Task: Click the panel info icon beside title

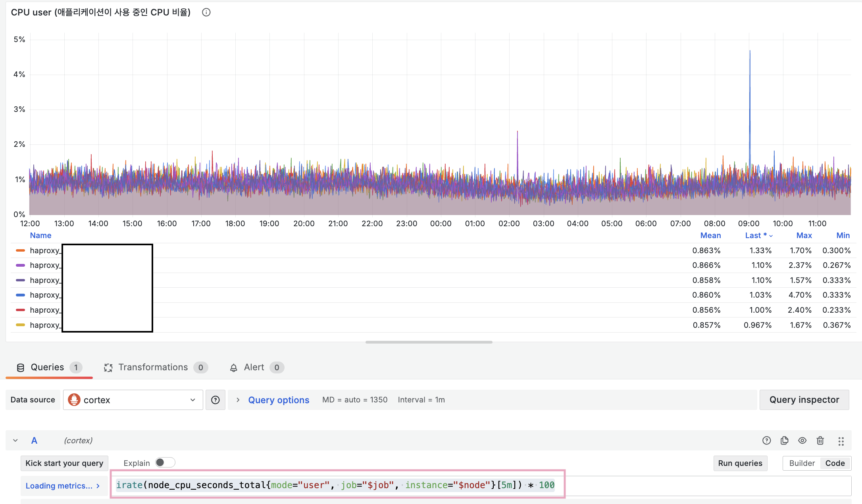Action: 206,12
